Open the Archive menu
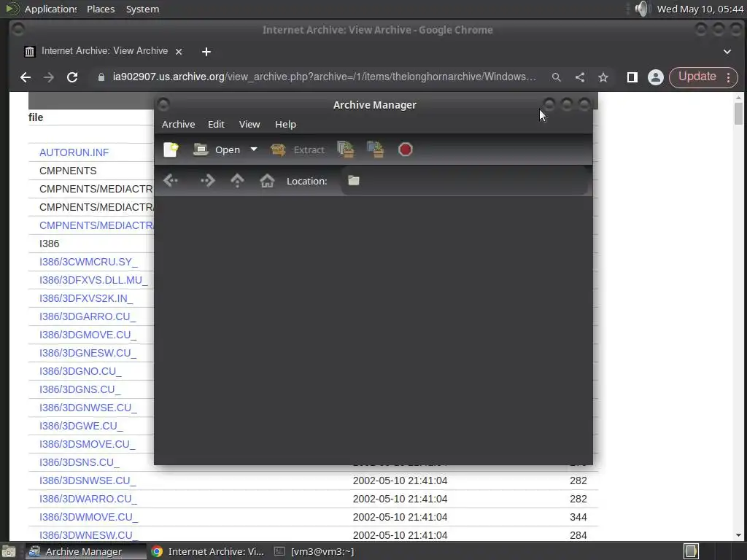Viewport: 747px width, 560px height. pos(178,124)
